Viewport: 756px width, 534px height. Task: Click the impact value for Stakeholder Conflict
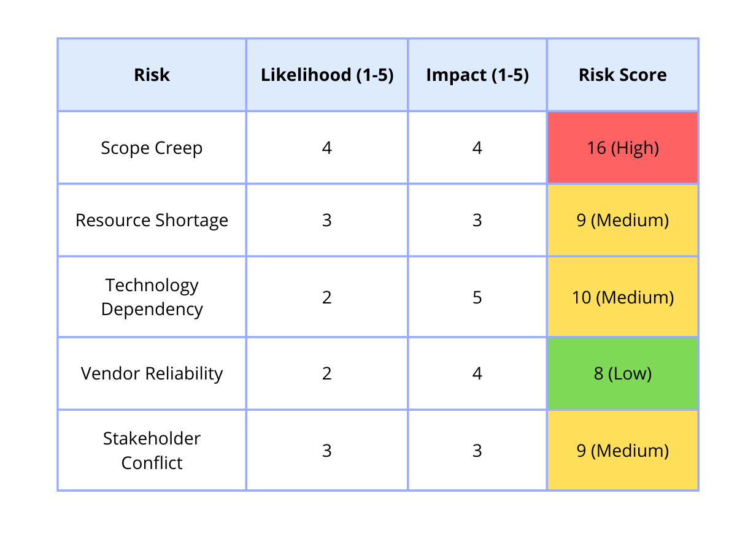[477, 451]
